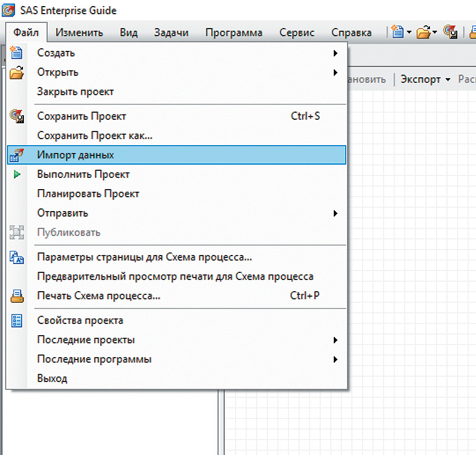
Task: Click the green Выполнить Проект play icon
Action: [x=17, y=174]
